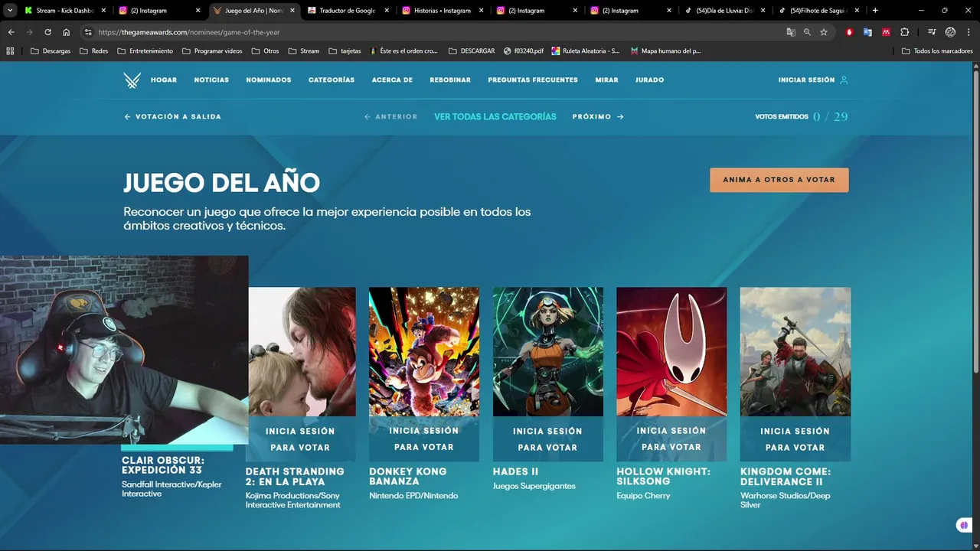980x551 pixels.
Task: Click The Game Awards logo icon
Action: click(132, 80)
